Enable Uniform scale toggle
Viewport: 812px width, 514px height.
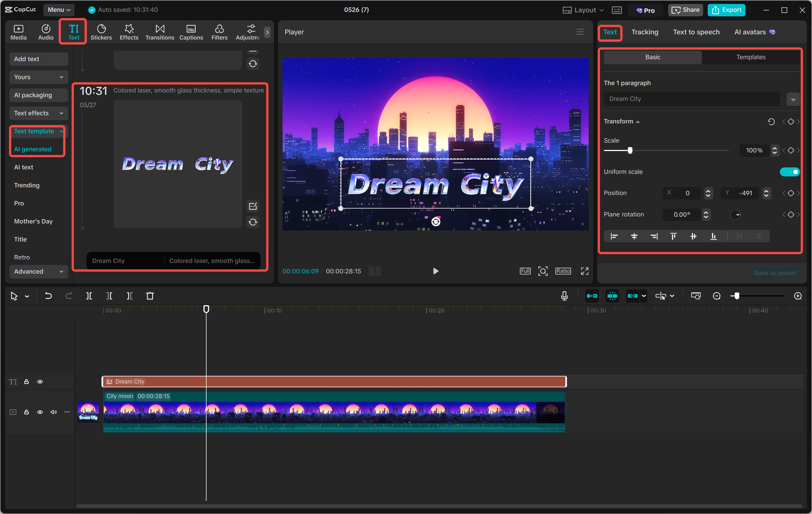(790, 172)
